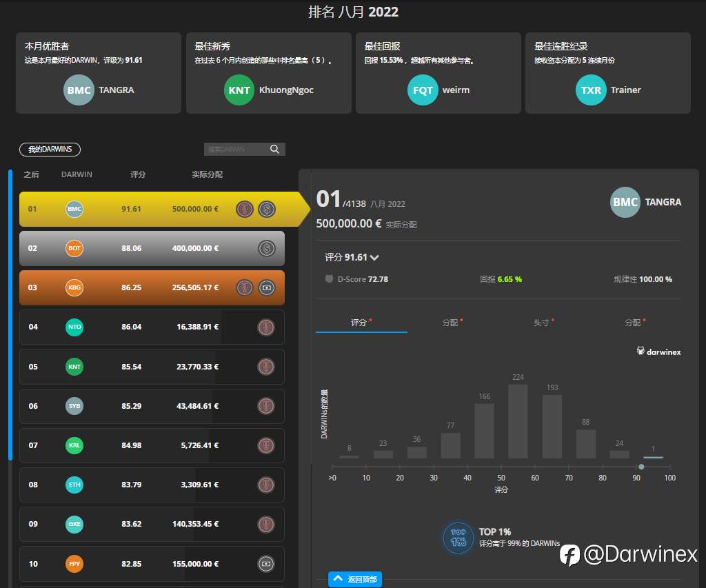Click the banknote badge in row 10
706x588 pixels.
pos(266,564)
